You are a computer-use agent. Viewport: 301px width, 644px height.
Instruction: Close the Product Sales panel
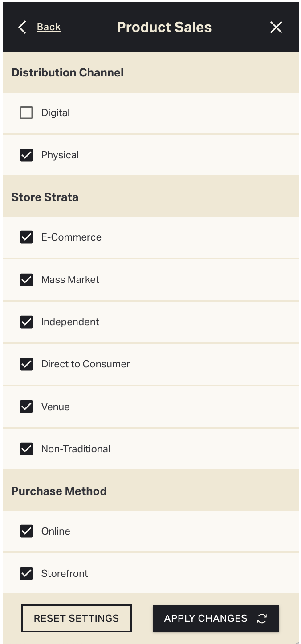click(276, 27)
